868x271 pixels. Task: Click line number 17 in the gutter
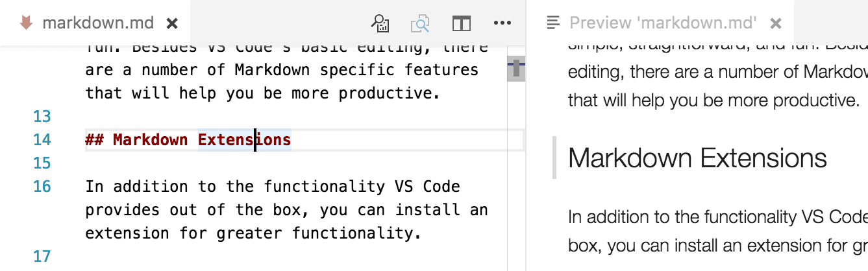tap(42, 257)
